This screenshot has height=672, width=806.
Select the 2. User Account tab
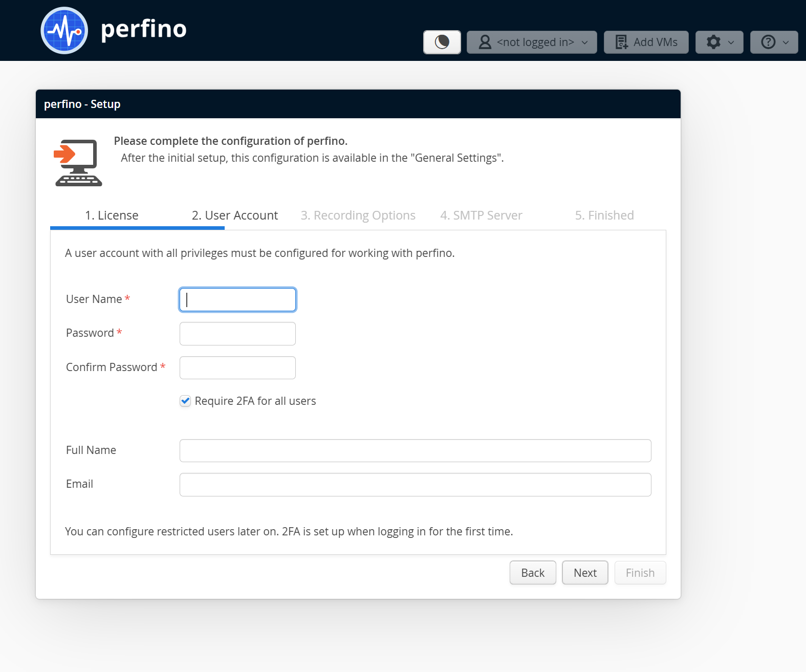(x=235, y=215)
